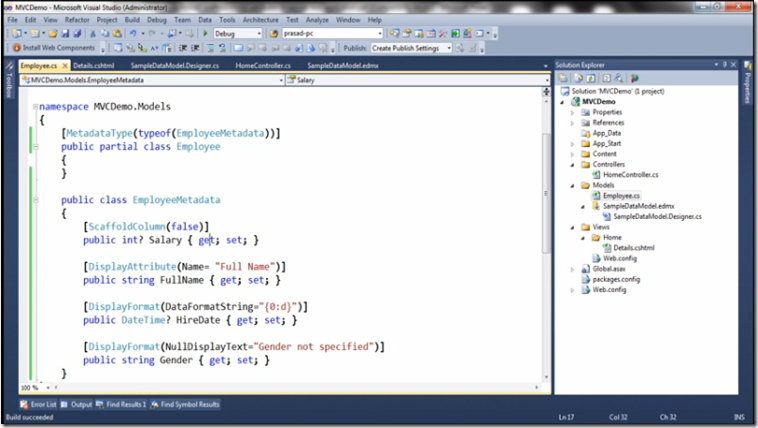
Task: Expand the References node in Solution Explorer
Action: click(572, 123)
